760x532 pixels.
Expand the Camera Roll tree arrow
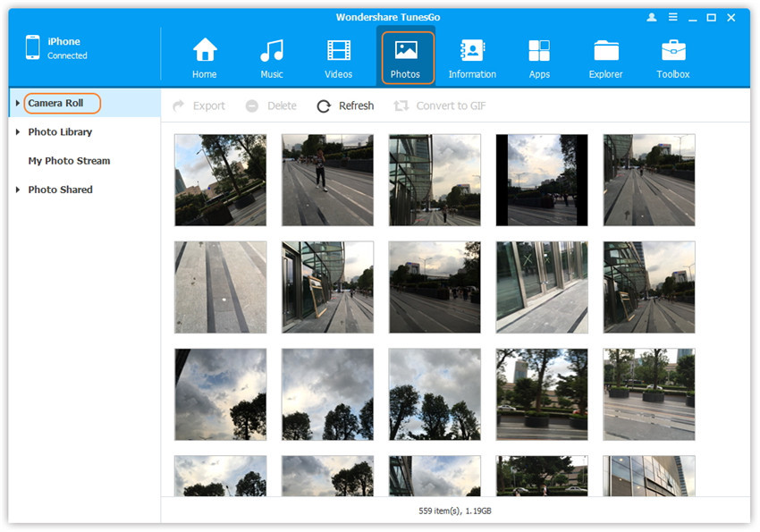18,104
